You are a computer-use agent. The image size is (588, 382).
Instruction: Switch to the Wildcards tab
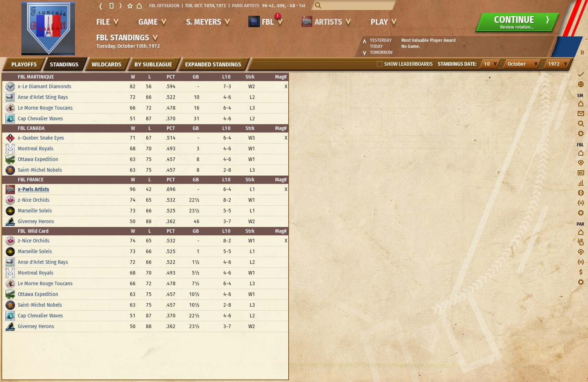pyautogui.click(x=106, y=64)
